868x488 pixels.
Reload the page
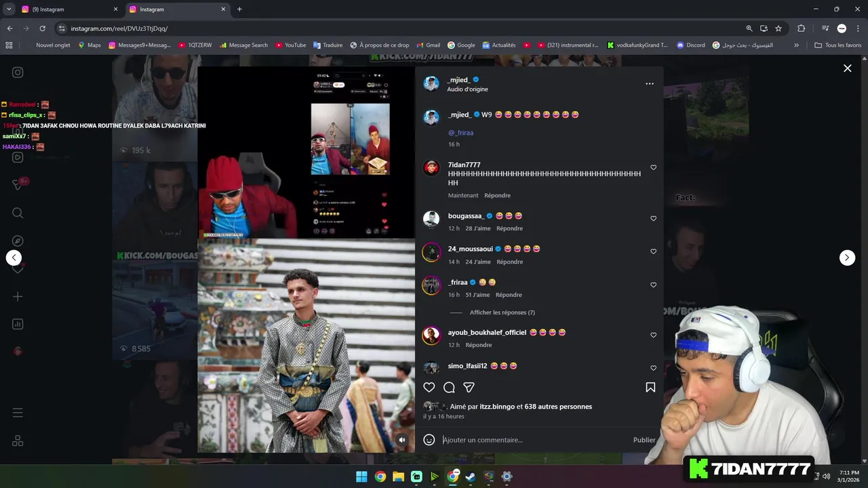click(x=42, y=28)
